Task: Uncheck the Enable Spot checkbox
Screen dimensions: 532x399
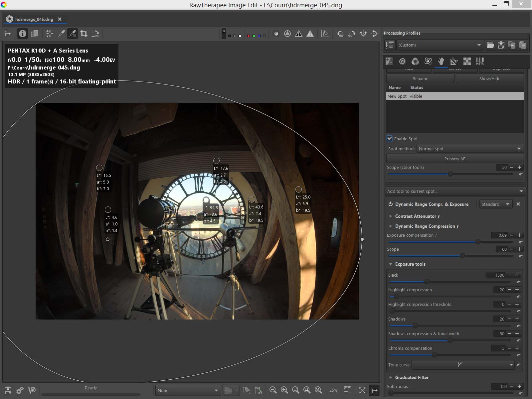Action: pos(390,139)
